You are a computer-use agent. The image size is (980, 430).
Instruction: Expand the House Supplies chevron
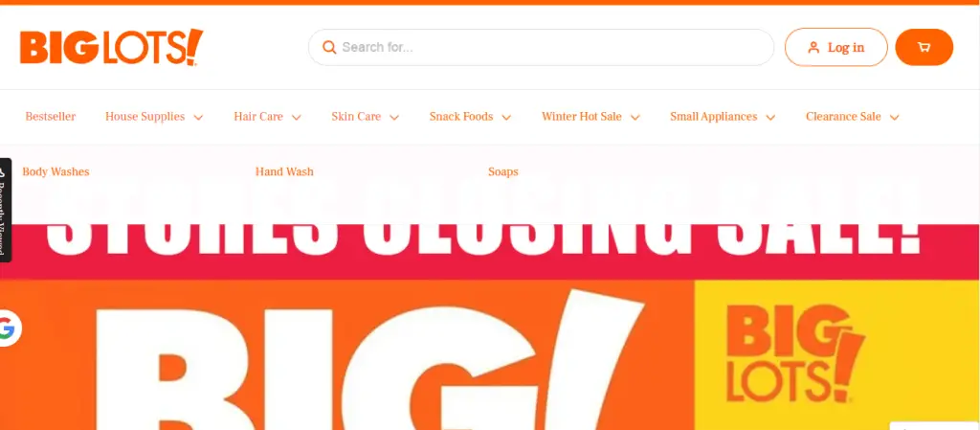[x=199, y=117]
